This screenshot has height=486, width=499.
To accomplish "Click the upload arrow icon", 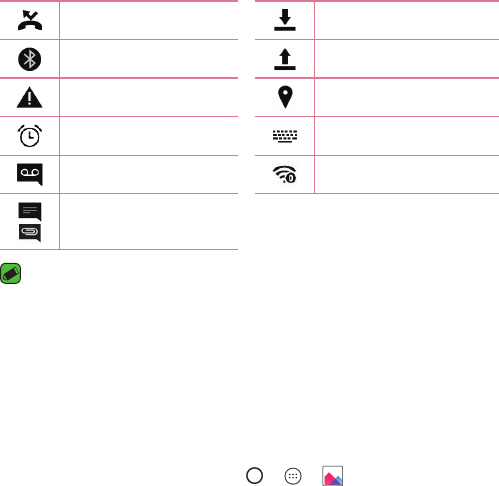I will click(x=285, y=59).
